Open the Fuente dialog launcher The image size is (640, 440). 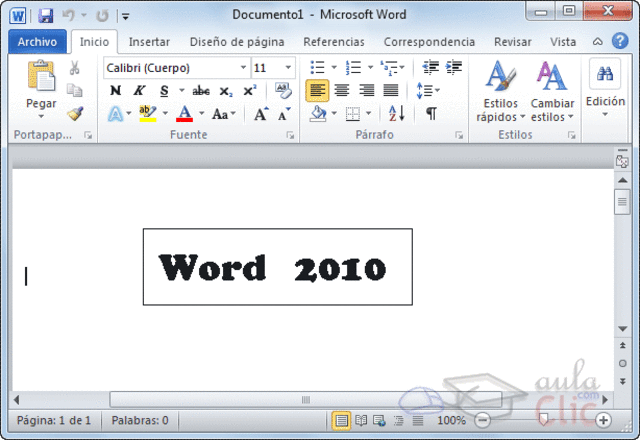(x=290, y=135)
